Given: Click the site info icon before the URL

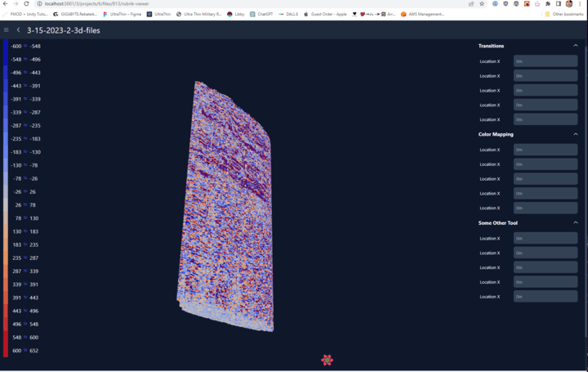Looking at the screenshot, I should click(x=39, y=4).
